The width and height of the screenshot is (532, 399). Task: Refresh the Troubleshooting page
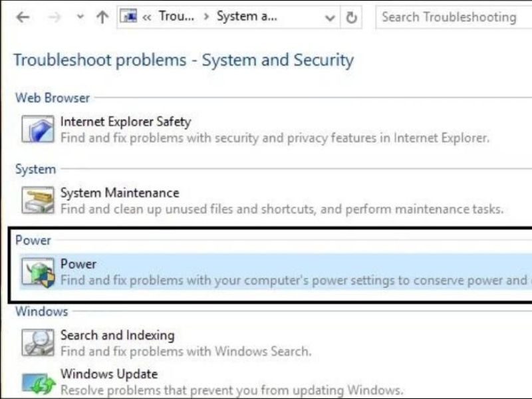(352, 17)
